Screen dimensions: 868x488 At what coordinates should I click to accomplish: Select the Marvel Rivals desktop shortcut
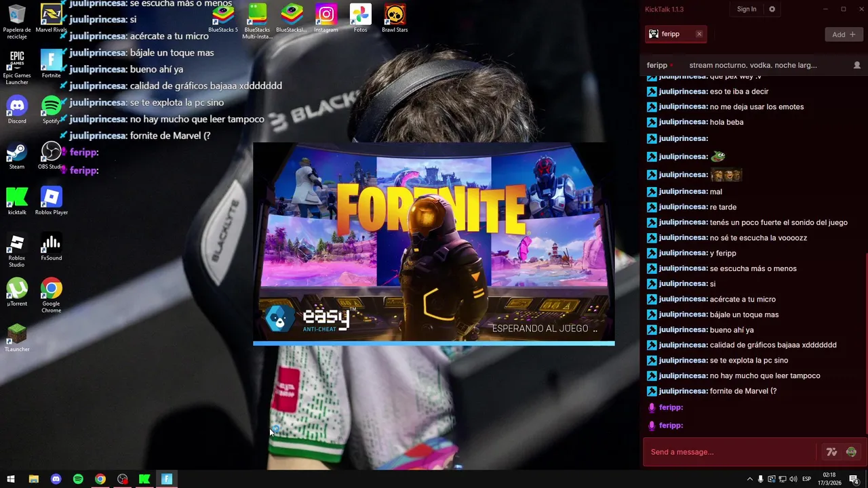(52, 19)
